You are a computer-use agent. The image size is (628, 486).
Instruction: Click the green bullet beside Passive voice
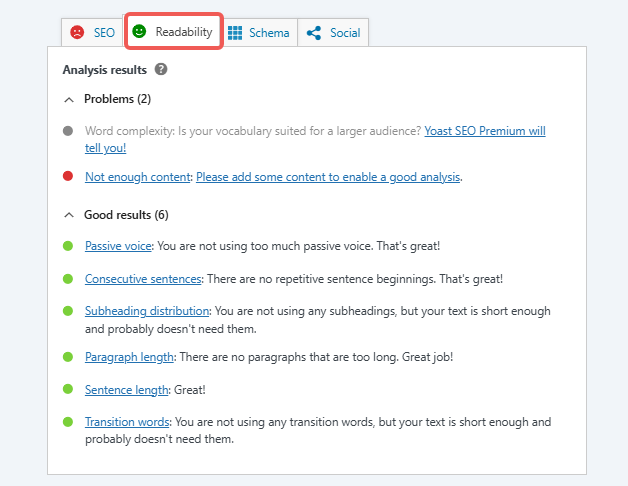[68, 245]
